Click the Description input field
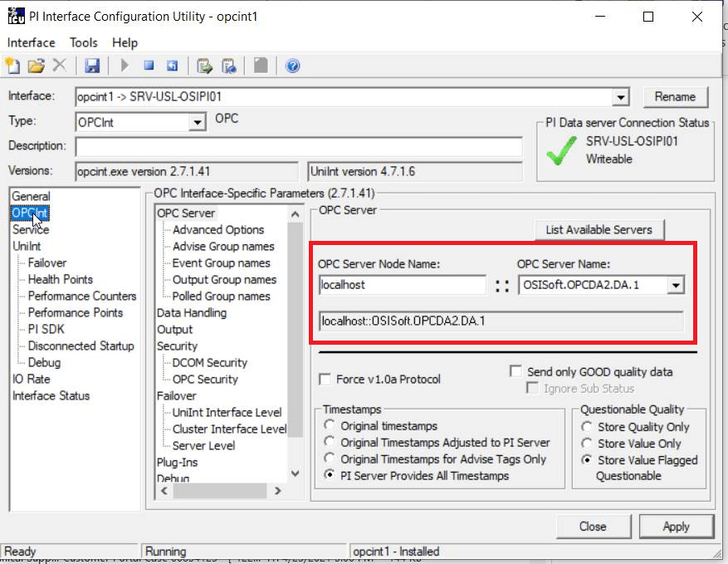This screenshot has width=728, height=564. pyautogui.click(x=299, y=147)
